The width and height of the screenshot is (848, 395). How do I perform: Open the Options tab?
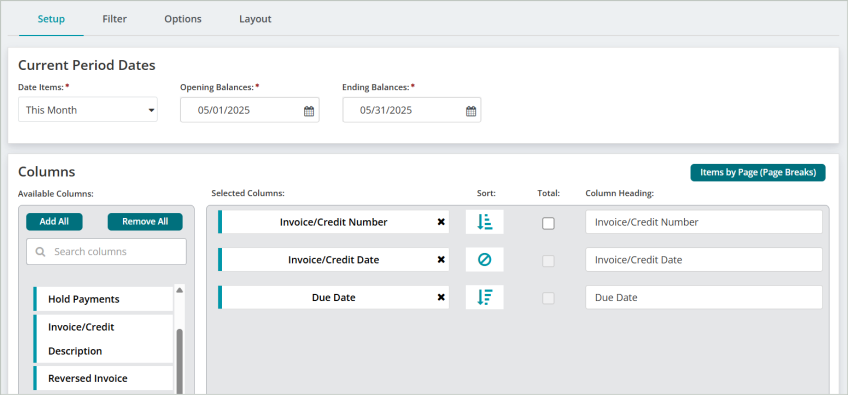pos(183,19)
